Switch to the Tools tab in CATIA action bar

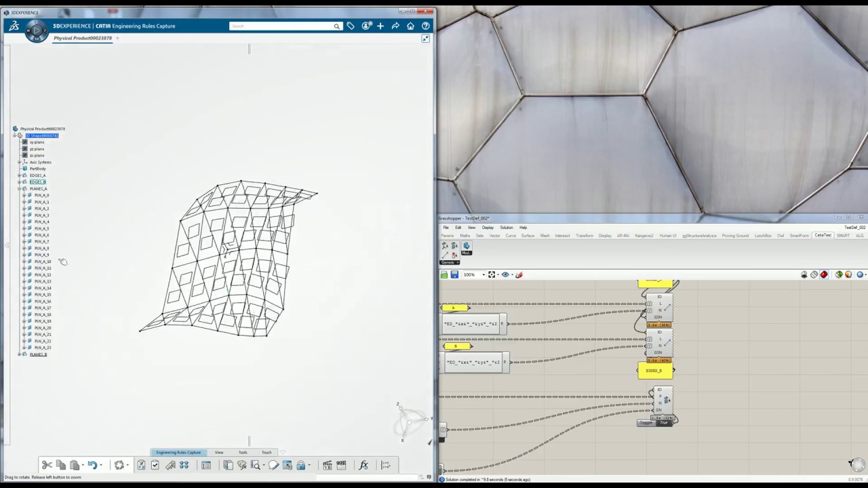pos(243,452)
